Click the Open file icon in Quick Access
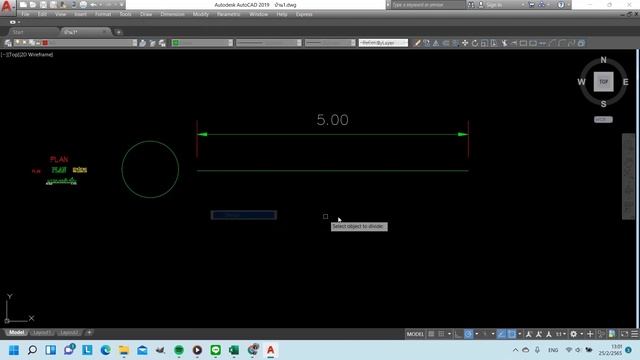The image size is (640, 360). [x=33, y=5]
